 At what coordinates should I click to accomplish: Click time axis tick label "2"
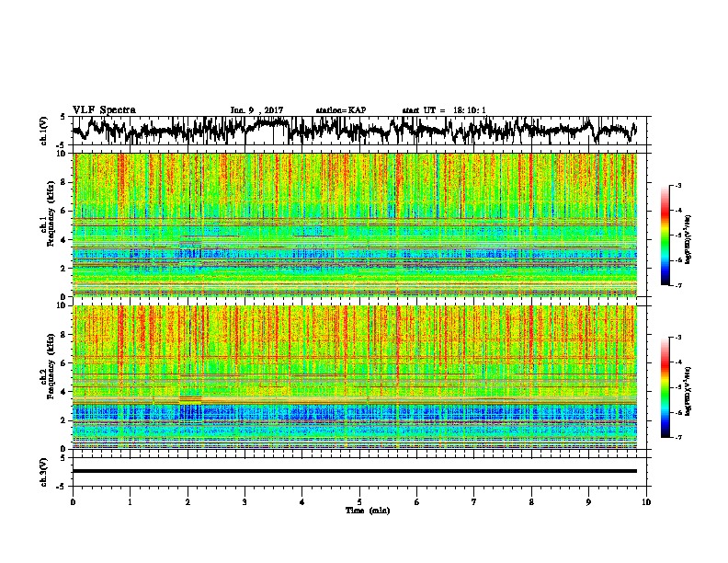(188, 502)
